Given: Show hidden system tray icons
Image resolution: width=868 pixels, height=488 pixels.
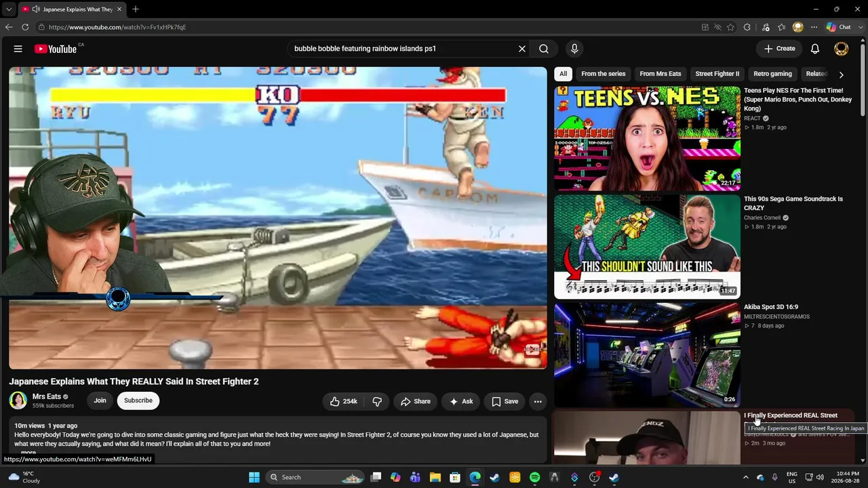Looking at the screenshot, I should (x=746, y=477).
